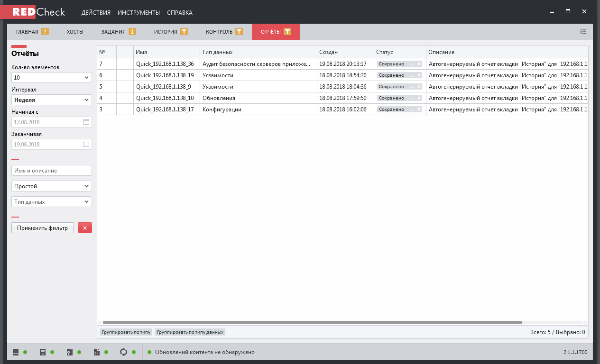Open the СПРАВКА menu
Viewport: 600px width, 364px height.
[x=180, y=12]
